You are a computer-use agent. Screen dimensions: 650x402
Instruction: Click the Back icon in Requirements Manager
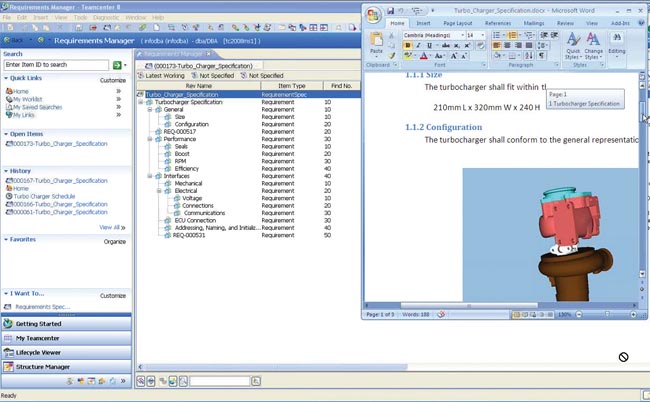point(7,40)
